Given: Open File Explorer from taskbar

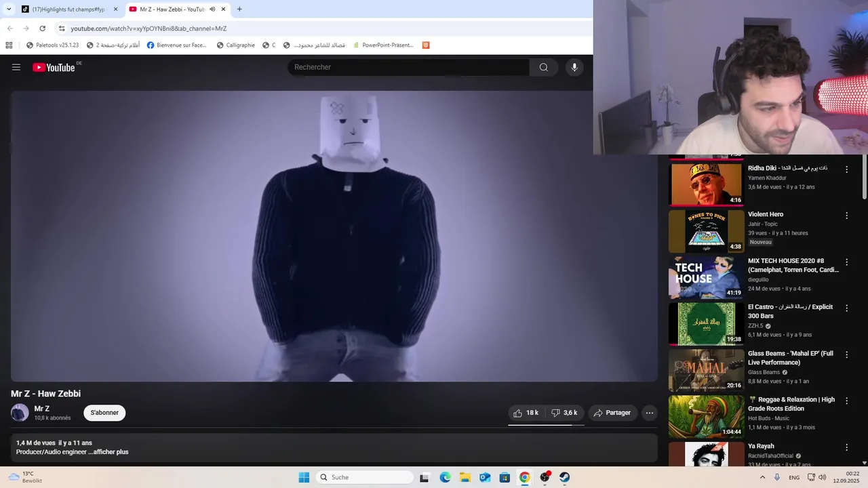Looking at the screenshot, I should tap(465, 477).
